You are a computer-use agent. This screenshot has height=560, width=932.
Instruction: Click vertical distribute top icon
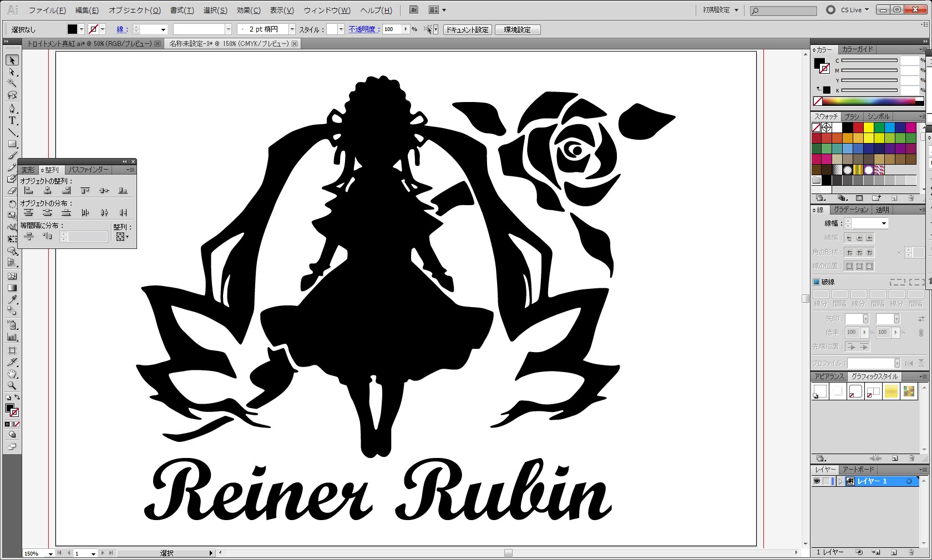(29, 213)
